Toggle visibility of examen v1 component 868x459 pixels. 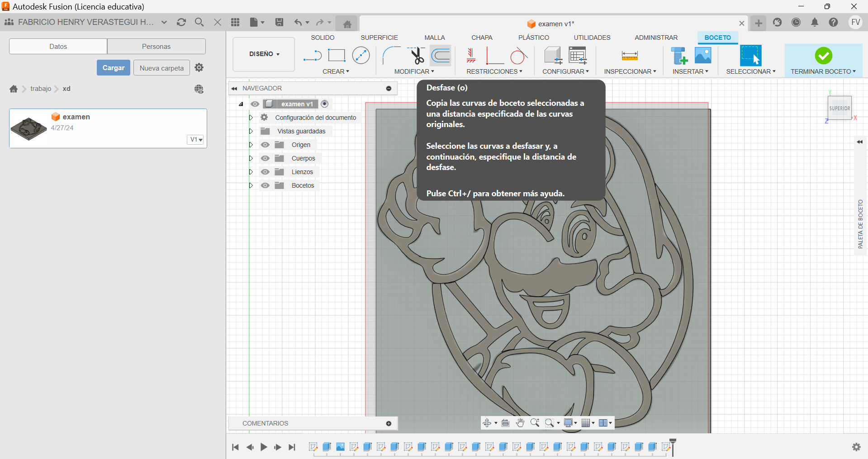click(x=255, y=104)
